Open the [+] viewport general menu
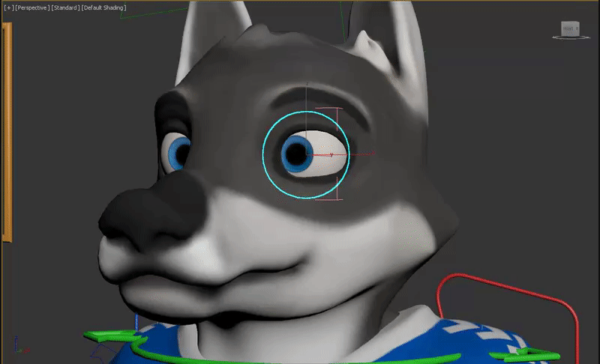The width and height of the screenshot is (600, 364). pos(8,7)
